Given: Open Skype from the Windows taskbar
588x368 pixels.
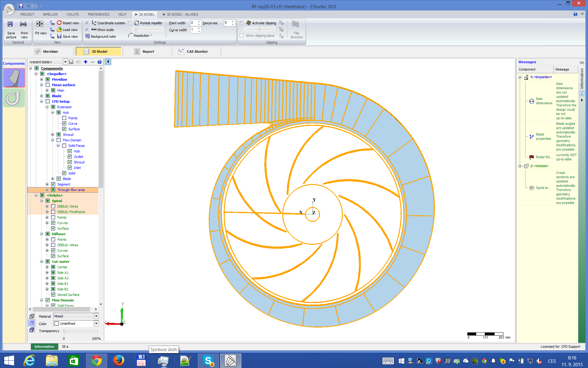Looking at the screenshot, I should point(208,361).
